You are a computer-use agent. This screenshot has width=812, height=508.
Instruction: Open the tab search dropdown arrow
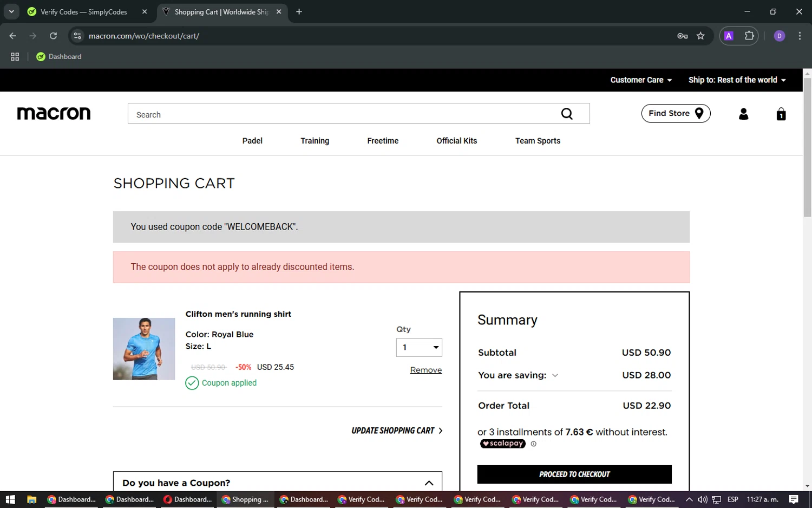tap(11, 11)
